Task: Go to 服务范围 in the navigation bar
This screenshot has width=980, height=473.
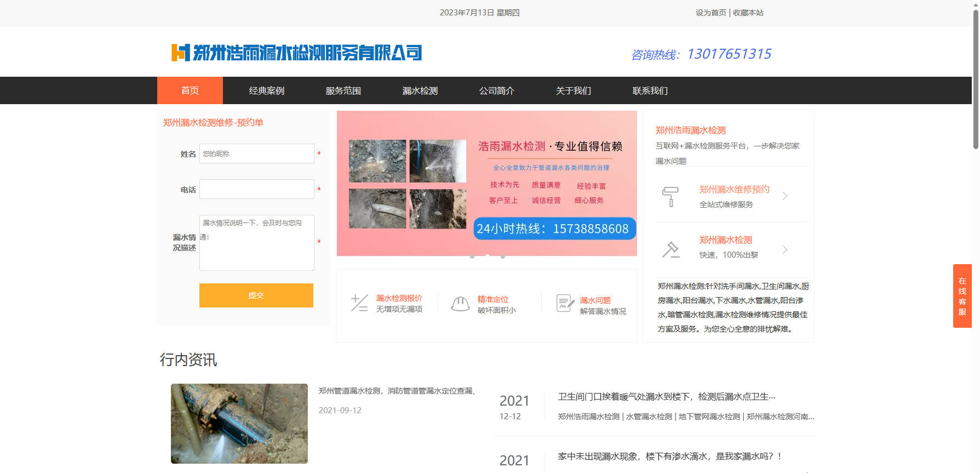Action: click(x=343, y=90)
